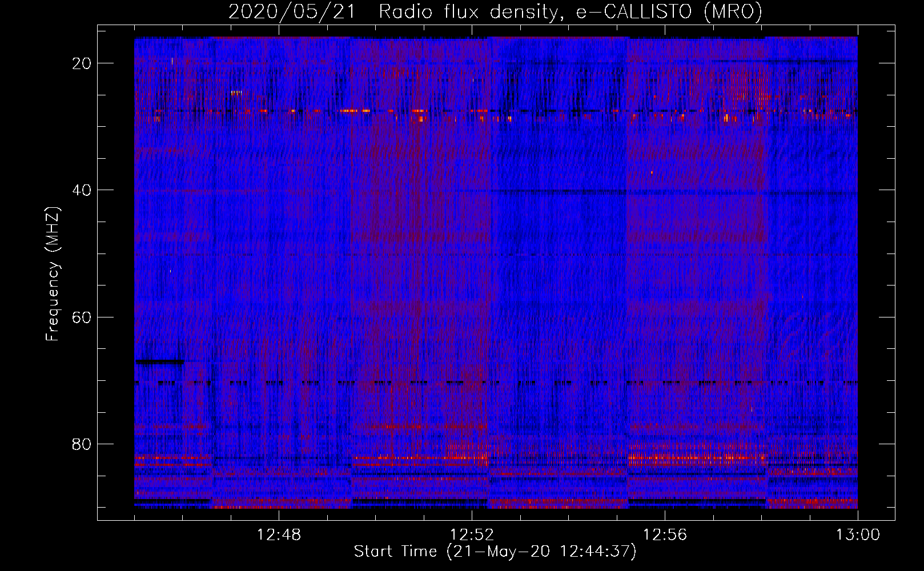Image resolution: width=924 pixels, height=571 pixels.
Task: Click the '40' frequency tick label
Action: pyautogui.click(x=82, y=190)
